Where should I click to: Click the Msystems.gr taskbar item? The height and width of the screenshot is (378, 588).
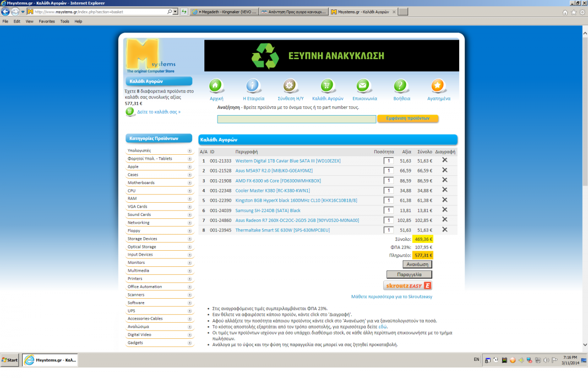50,360
